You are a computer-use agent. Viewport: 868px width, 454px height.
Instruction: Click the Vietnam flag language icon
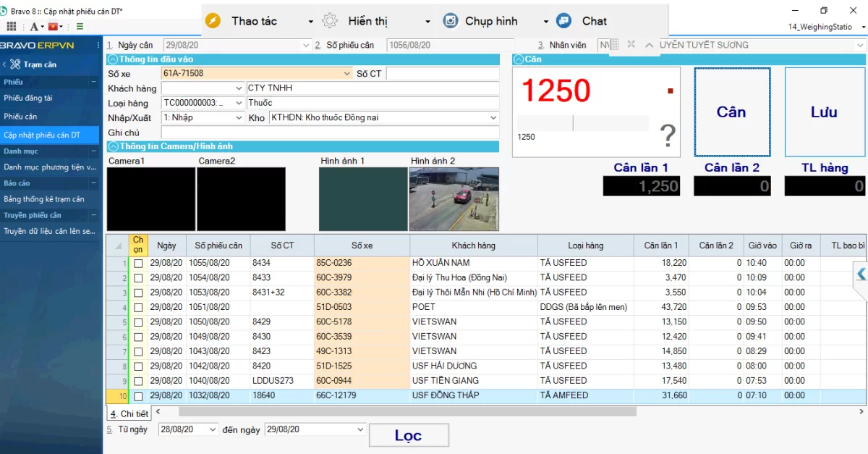tap(52, 27)
